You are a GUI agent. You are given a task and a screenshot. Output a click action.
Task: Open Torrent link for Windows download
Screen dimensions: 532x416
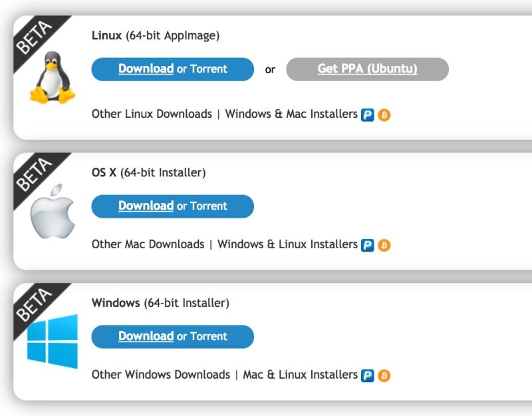209,337
